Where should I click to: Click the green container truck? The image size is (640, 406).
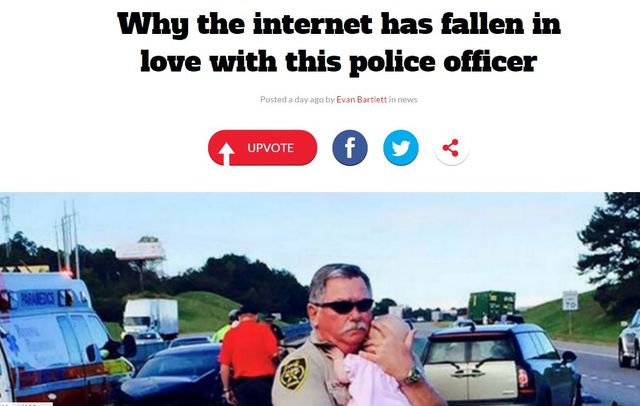[491, 306]
